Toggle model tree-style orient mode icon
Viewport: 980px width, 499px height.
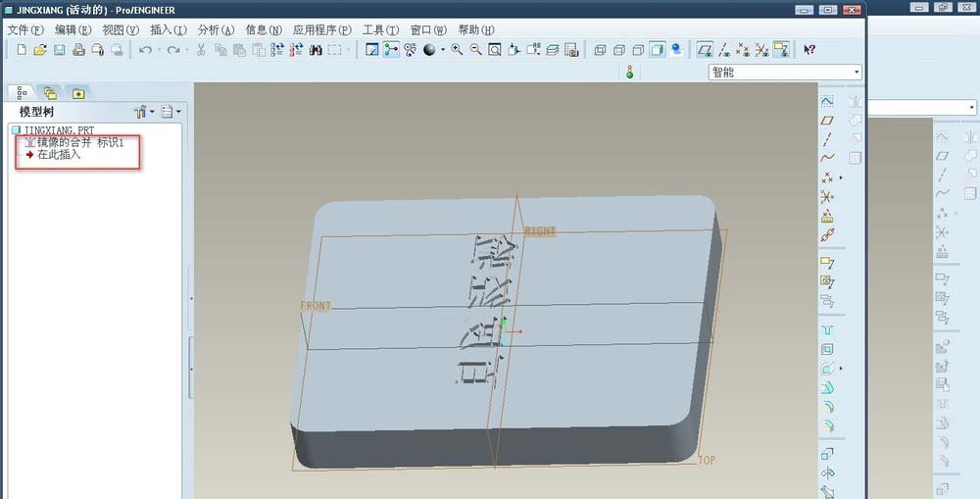pyautogui.click(x=410, y=50)
